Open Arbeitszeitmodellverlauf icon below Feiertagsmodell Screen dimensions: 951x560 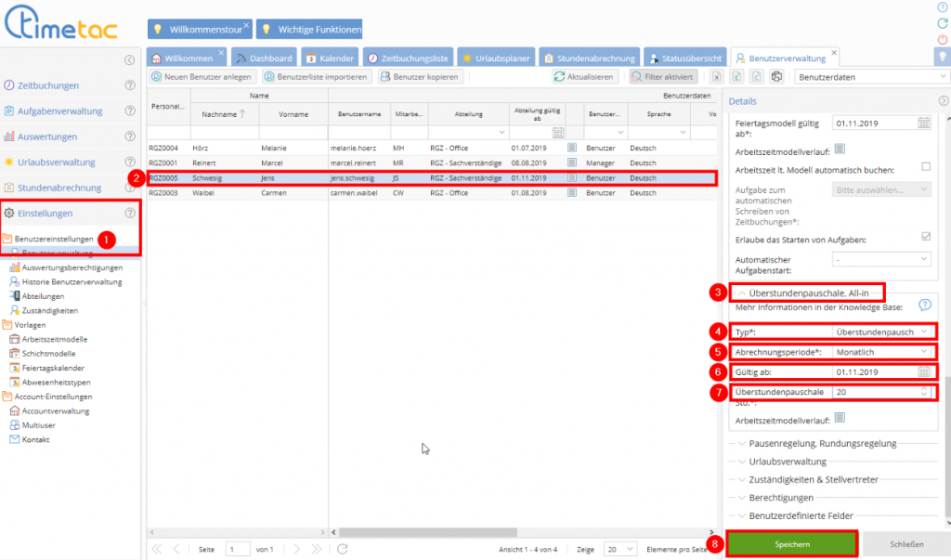[839, 148]
